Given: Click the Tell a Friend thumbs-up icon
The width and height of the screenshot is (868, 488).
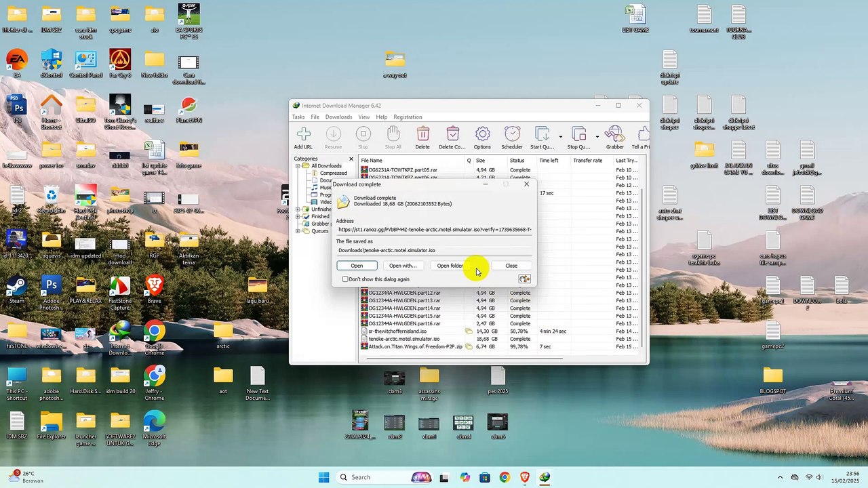Looking at the screenshot, I should click(643, 134).
